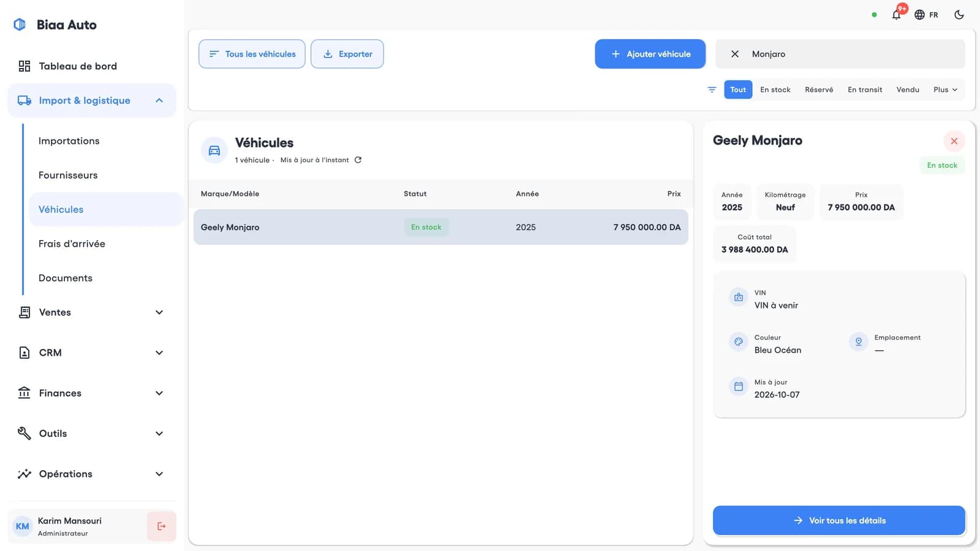The height and width of the screenshot is (551, 980).
Task: Open the Plus filter dropdown
Action: point(945,89)
